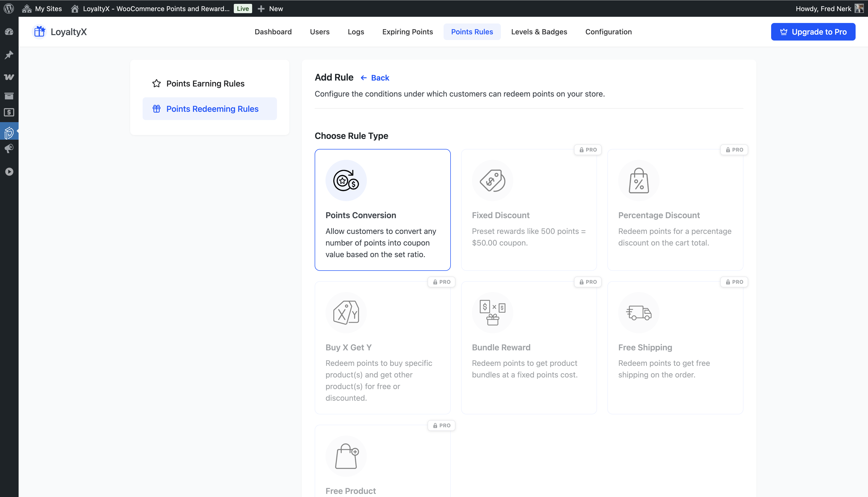Screen dimensions: 868x497
Task: Select the Fixed Discount rule card
Action: (529, 210)
